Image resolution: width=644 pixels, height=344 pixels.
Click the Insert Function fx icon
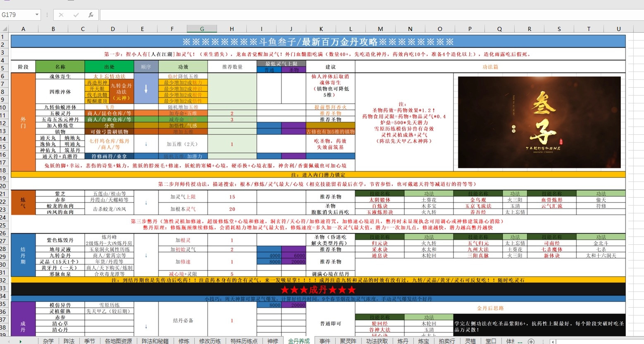pos(91,15)
